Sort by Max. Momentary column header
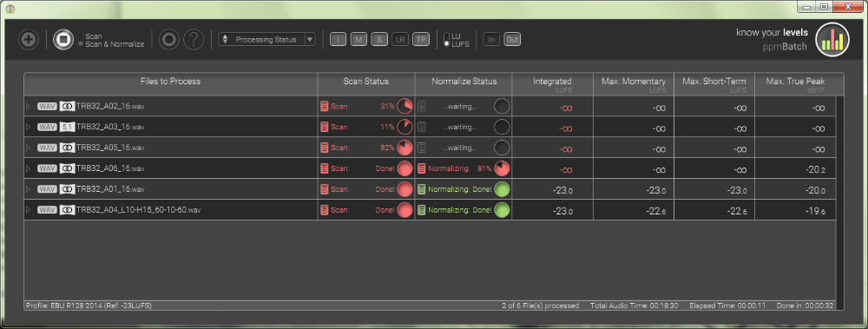Viewport: 868px width, 329px height. 634,84
